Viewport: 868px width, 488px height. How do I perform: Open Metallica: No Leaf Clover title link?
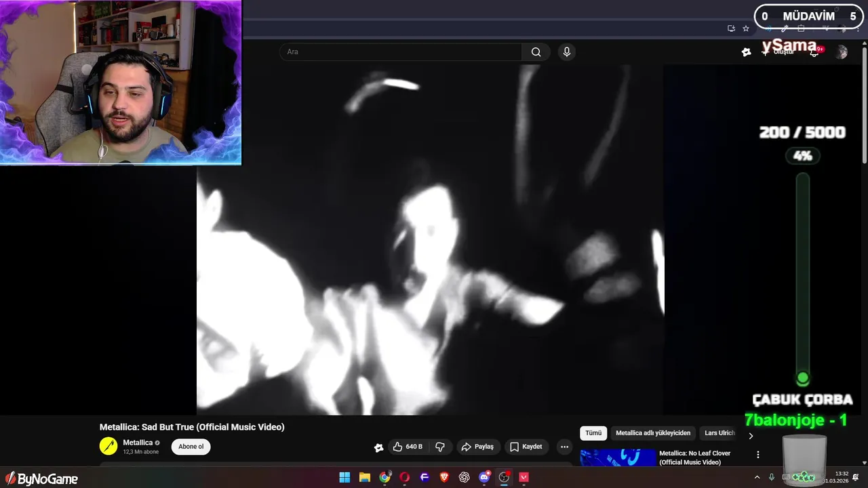tap(694, 457)
